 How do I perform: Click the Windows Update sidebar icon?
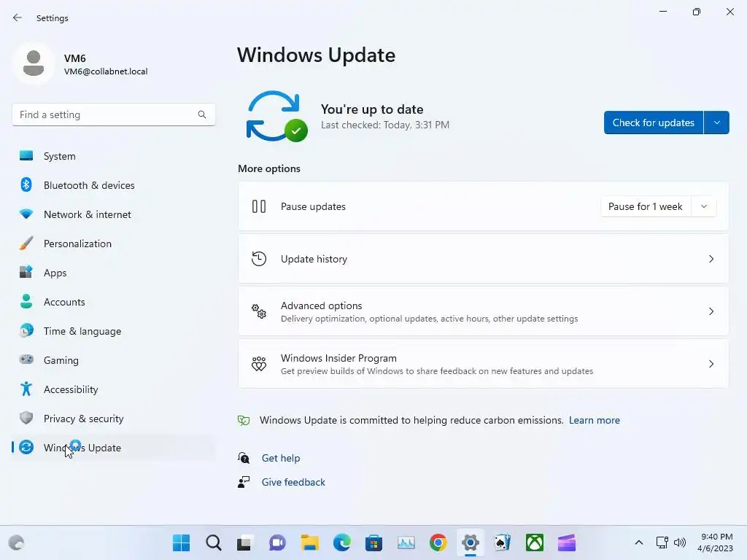click(x=26, y=447)
